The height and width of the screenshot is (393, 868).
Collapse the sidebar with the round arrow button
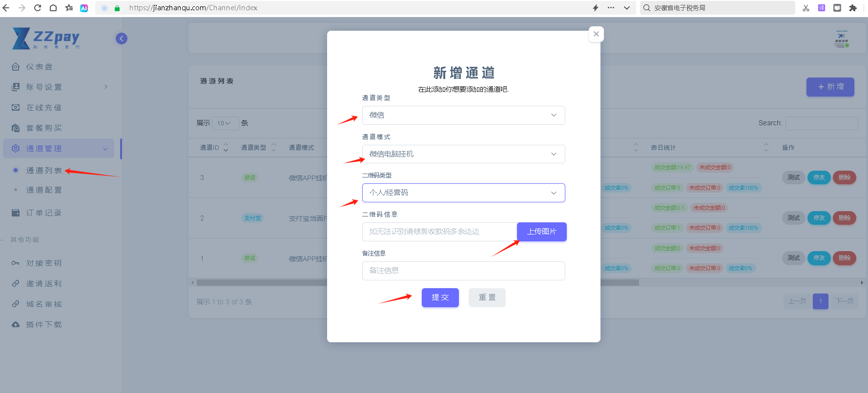point(122,39)
